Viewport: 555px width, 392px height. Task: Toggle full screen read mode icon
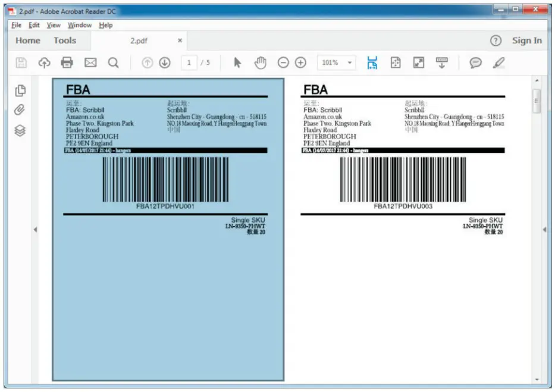click(x=419, y=62)
